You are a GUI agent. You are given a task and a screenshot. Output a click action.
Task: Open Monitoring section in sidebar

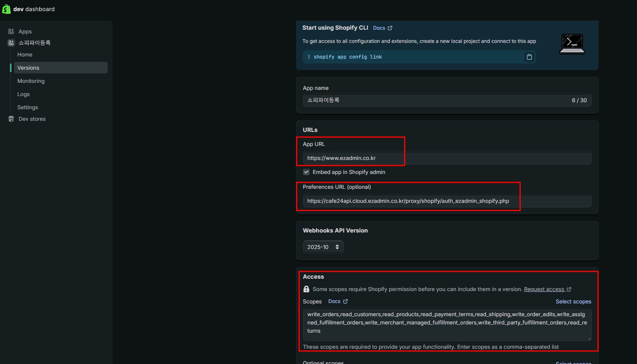click(x=31, y=81)
